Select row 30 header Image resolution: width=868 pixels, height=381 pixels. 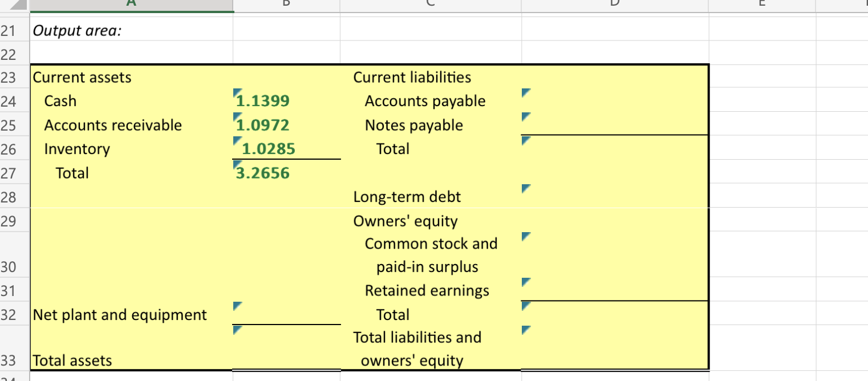(14, 255)
